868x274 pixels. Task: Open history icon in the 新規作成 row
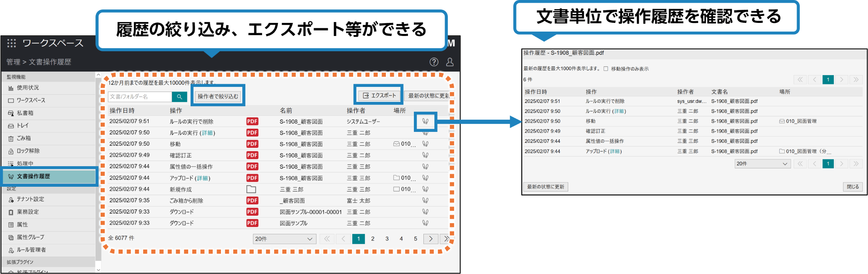pyautogui.click(x=425, y=189)
